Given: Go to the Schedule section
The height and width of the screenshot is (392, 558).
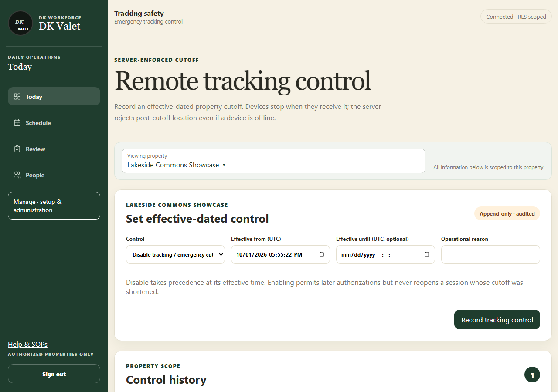Looking at the screenshot, I should point(54,123).
